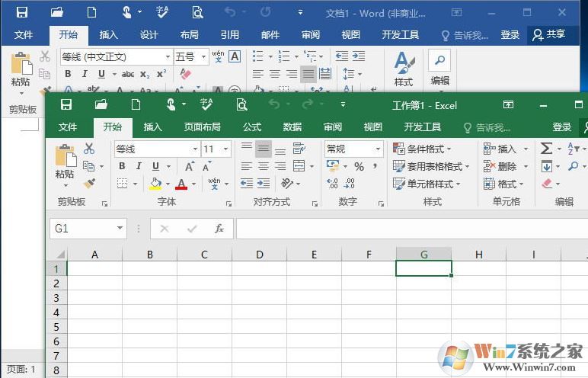Switch to Excel 页面布局 tab
The image size is (588, 378).
tap(202, 127)
